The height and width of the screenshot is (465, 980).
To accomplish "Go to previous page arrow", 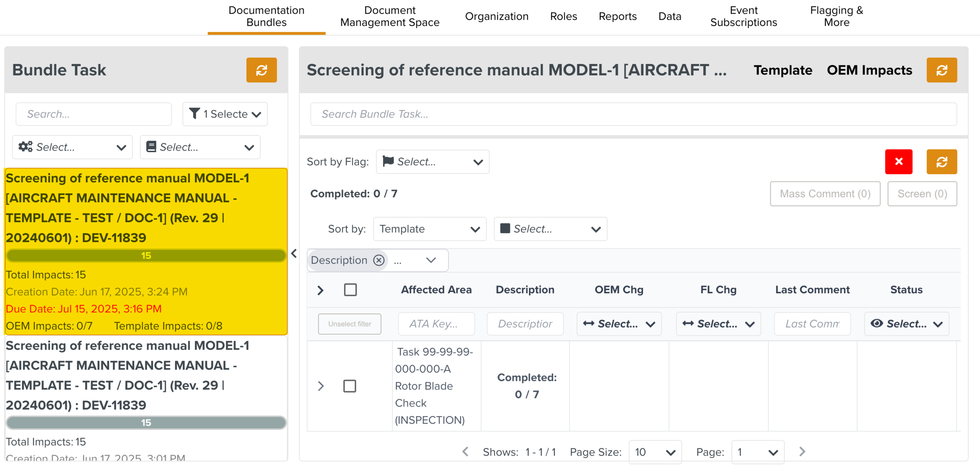I will [465, 452].
